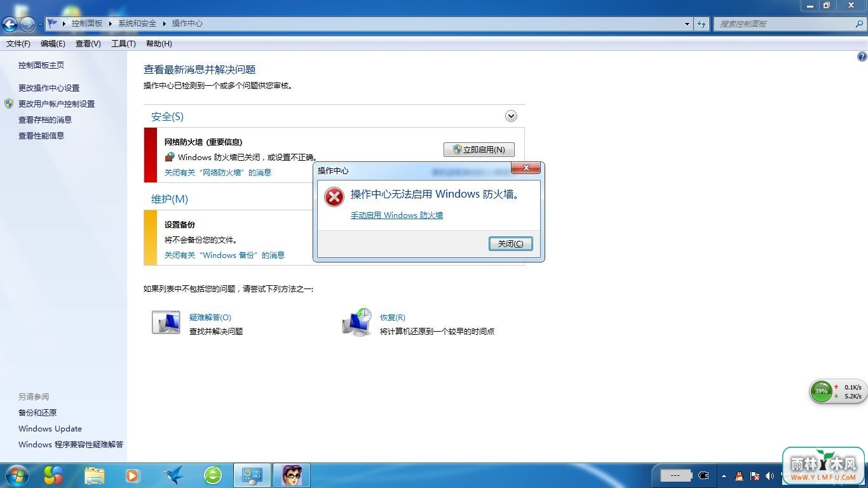868x488 pixels.
Task: Click 系统和安全 in the breadcrumb
Action: pyautogui.click(x=137, y=24)
